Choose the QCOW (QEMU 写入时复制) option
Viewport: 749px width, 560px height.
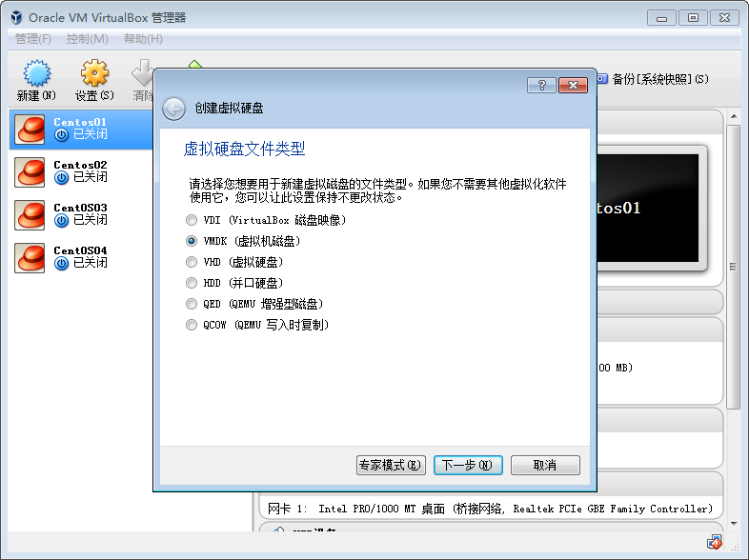coord(257,325)
